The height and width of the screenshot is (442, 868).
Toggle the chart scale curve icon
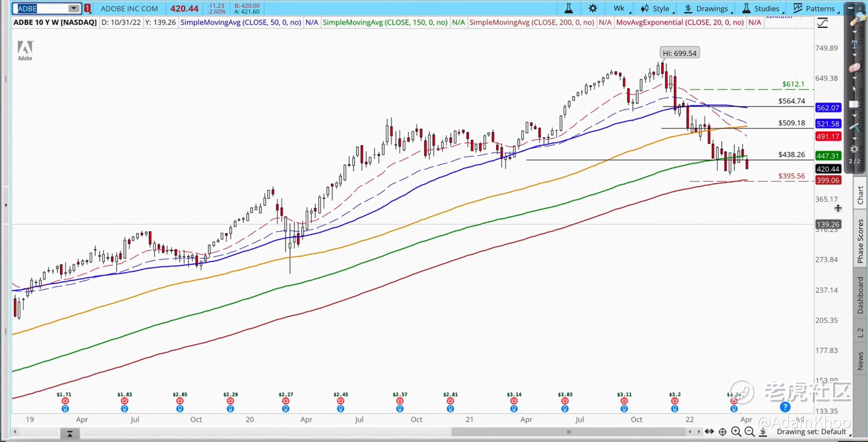click(x=822, y=23)
